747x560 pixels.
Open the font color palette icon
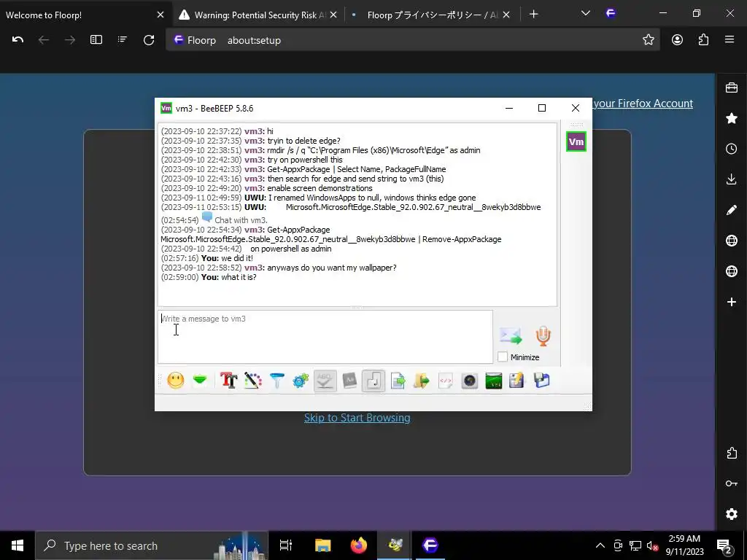(x=253, y=381)
